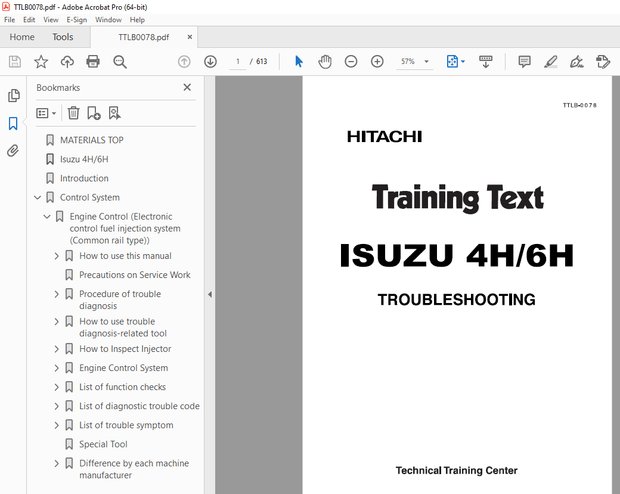Open the fit page options arrow
The height and width of the screenshot is (494, 620).
click(x=463, y=62)
